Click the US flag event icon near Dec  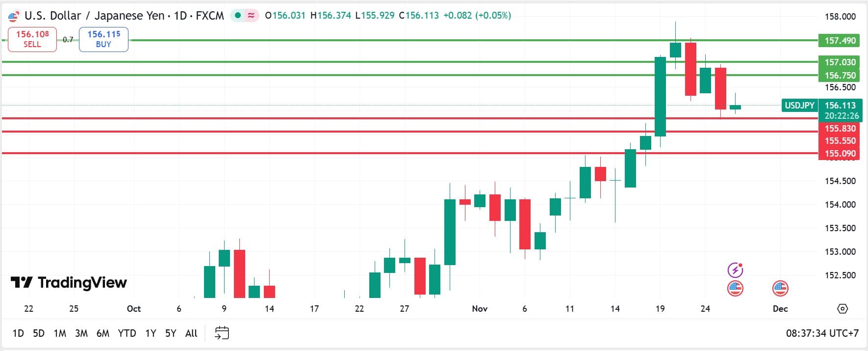click(780, 289)
